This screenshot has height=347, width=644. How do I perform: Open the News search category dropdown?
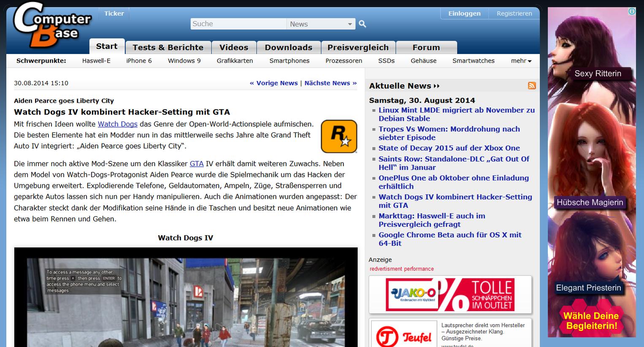(x=321, y=24)
